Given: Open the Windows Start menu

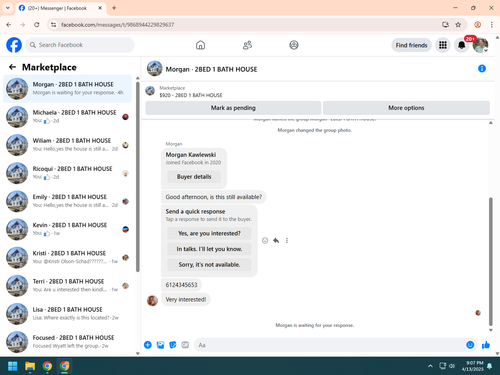Looking at the screenshot, I should tap(13, 366).
